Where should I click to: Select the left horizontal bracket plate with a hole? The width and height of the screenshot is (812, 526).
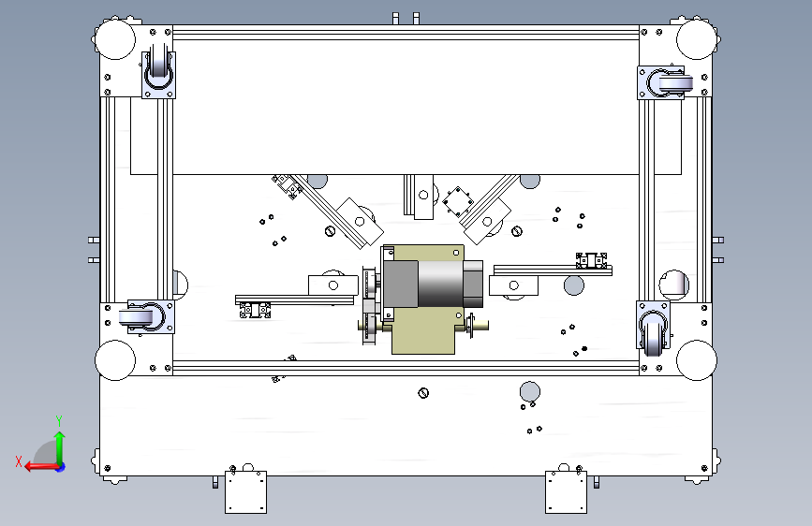333,285
